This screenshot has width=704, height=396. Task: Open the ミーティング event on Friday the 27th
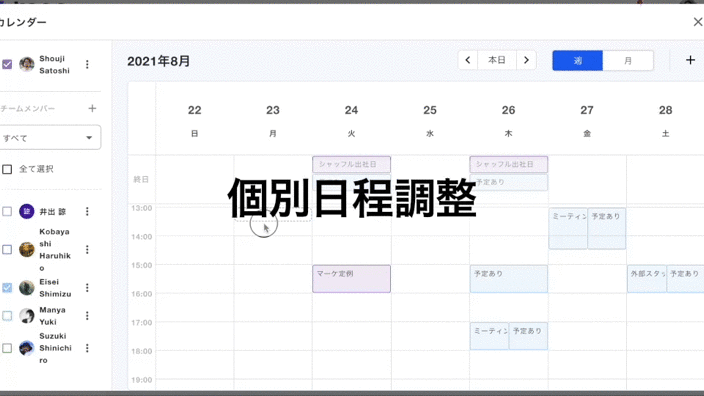[x=568, y=229]
